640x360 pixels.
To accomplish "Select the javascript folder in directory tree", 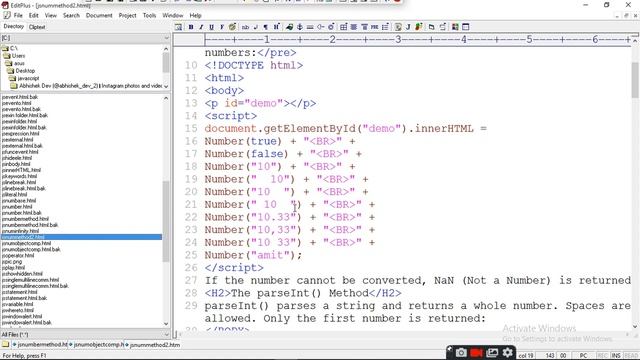I will point(28,78).
